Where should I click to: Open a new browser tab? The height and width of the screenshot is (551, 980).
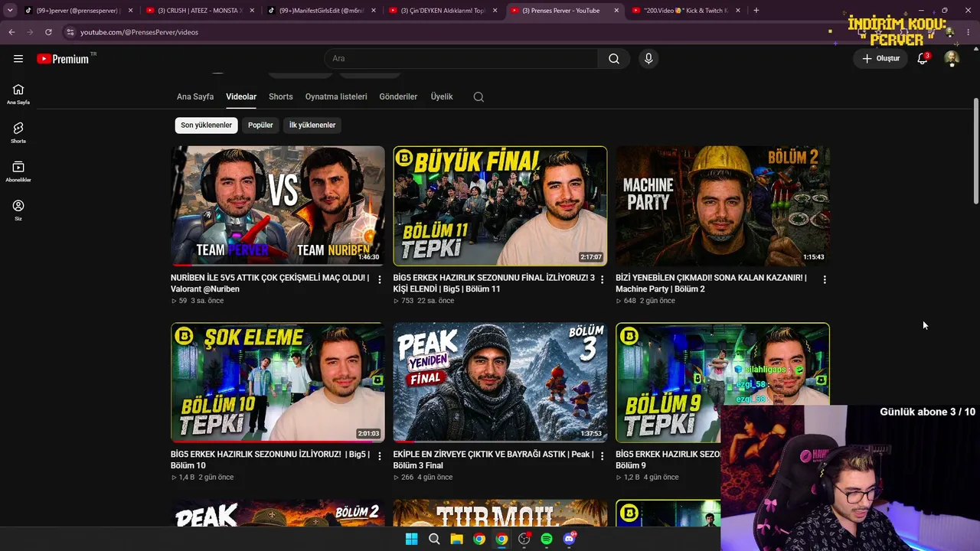coord(756,11)
